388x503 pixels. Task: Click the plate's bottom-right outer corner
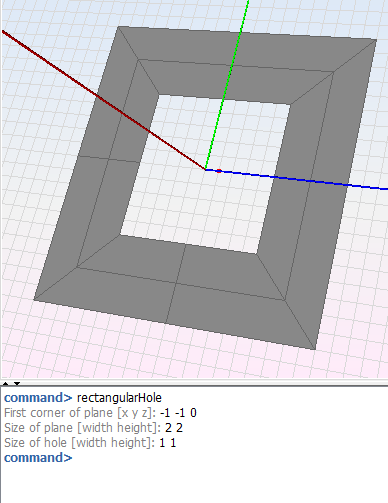pos(315,349)
